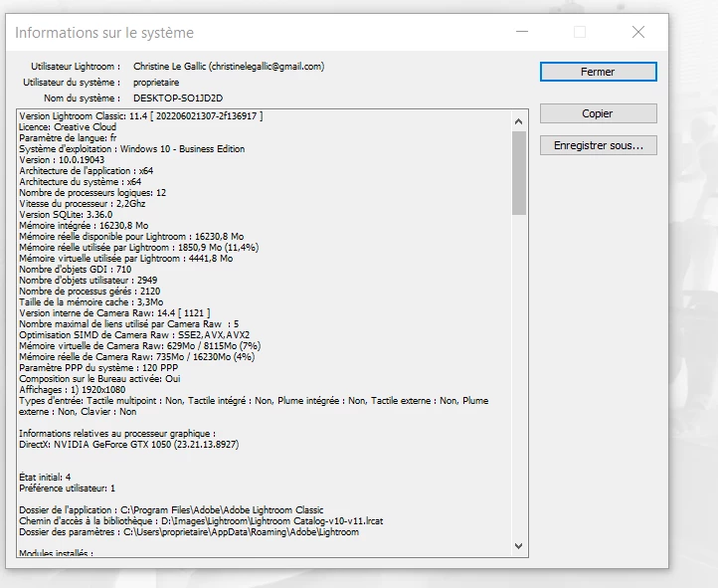Click the 'Version : 10.0.19043' line
Viewport: 718px width, 588px height.
[62, 160]
